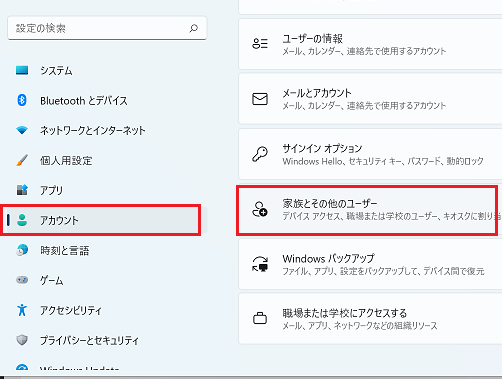The width and height of the screenshot is (502, 379).
Task: Open 職場または学校にアクセスする card
Action: click(x=370, y=319)
